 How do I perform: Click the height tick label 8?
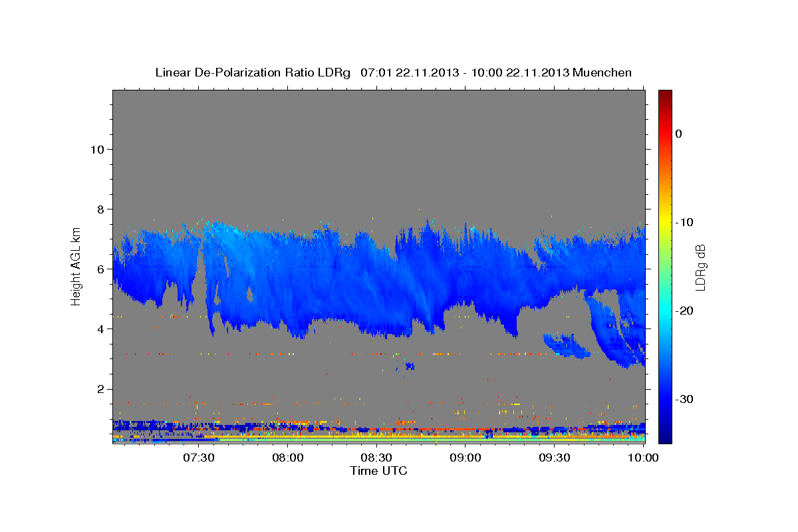(x=101, y=209)
